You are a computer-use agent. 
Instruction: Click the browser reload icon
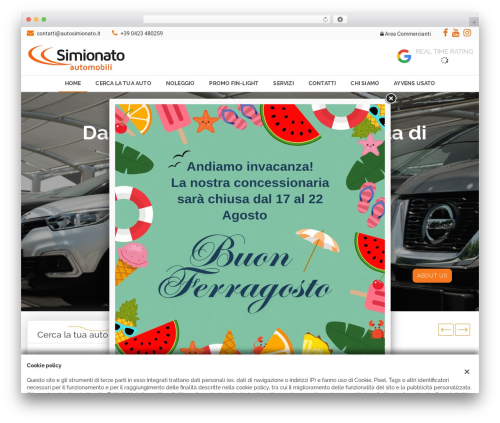(x=325, y=19)
